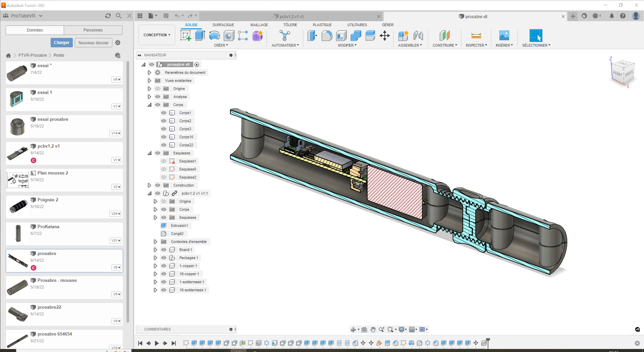The height and width of the screenshot is (352, 644).
Task: Switch to the PLASTIQUE tab
Action: tap(322, 25)
